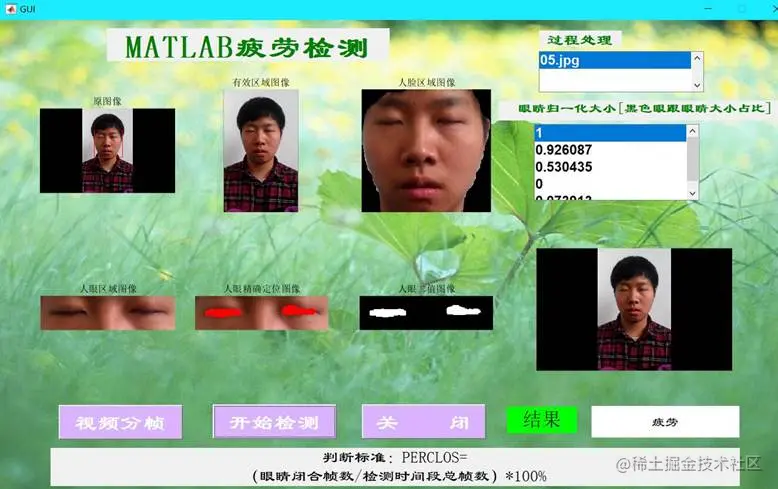778x489 pixels.
Task: Click down arrow of eye ratio list scrollbar
Action: [x=693, y=194]
